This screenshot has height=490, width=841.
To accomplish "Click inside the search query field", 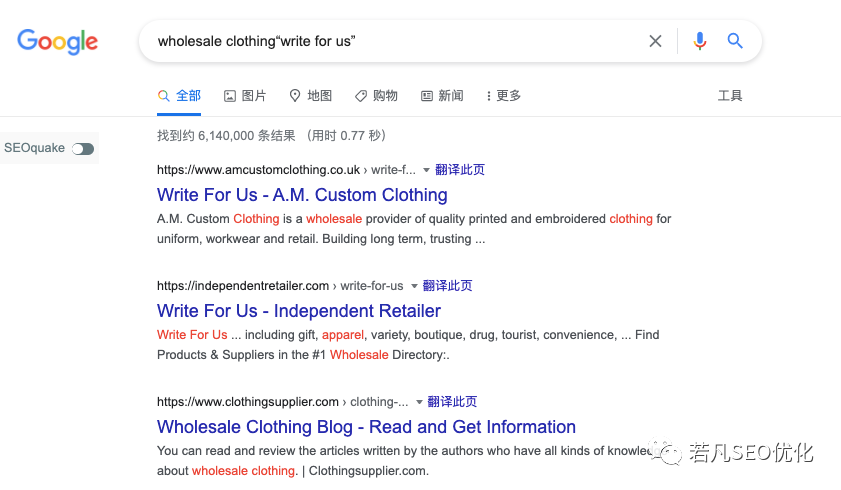I will pyautogui.click(x=397, y=41).
